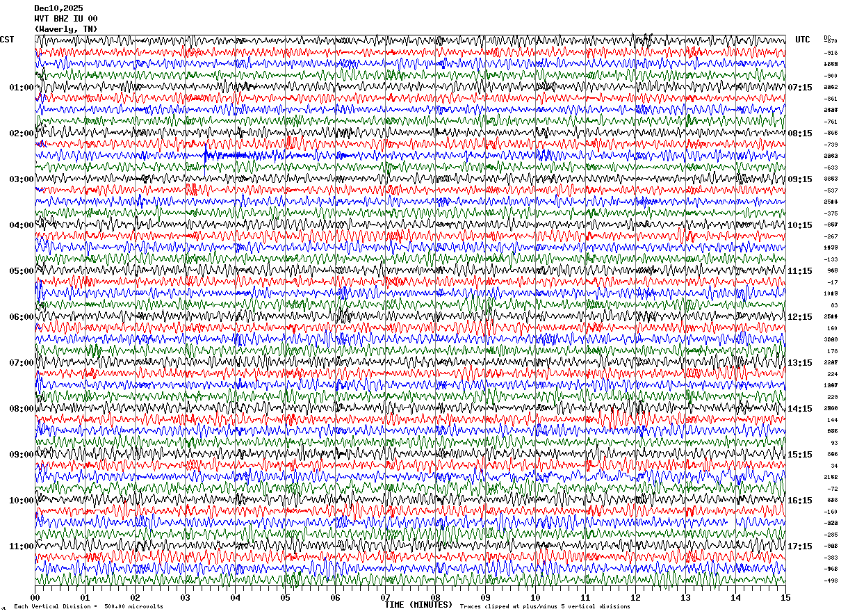This screenshot has width=841, height=616.
Task: Click the 06:00 CST time label
Action: 22,317
